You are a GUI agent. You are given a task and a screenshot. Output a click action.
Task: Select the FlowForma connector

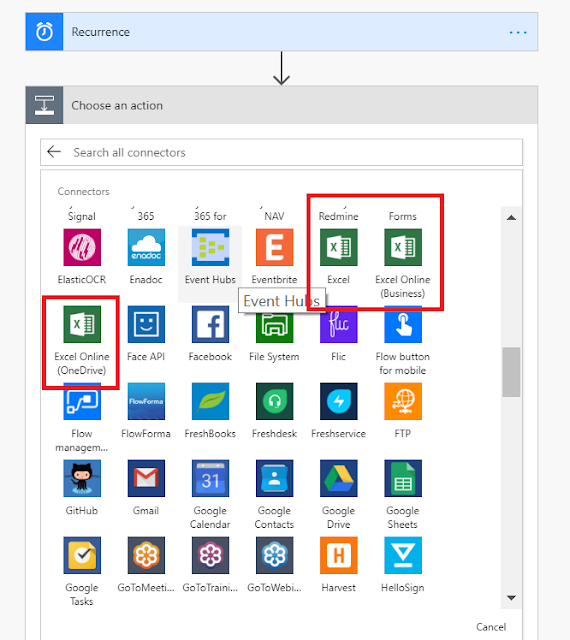[146, 401]
